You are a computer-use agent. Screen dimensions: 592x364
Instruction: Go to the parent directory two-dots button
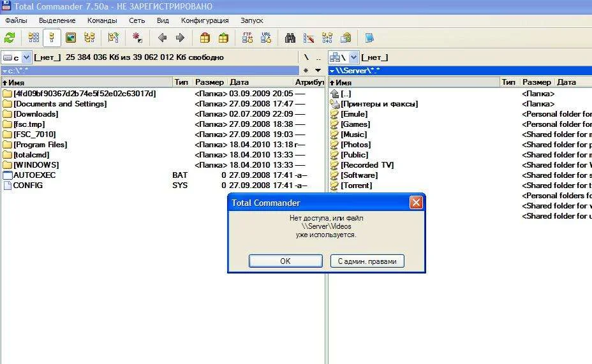[x=318, y=58]
